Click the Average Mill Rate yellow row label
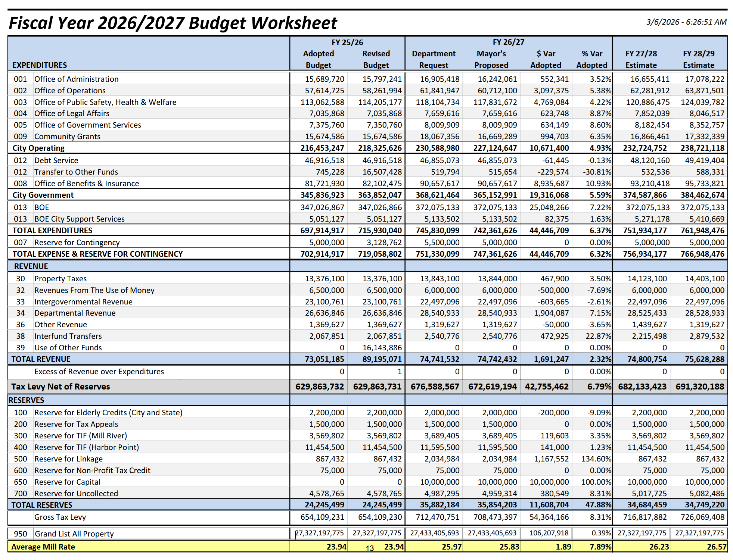 (x=43, y=547)
